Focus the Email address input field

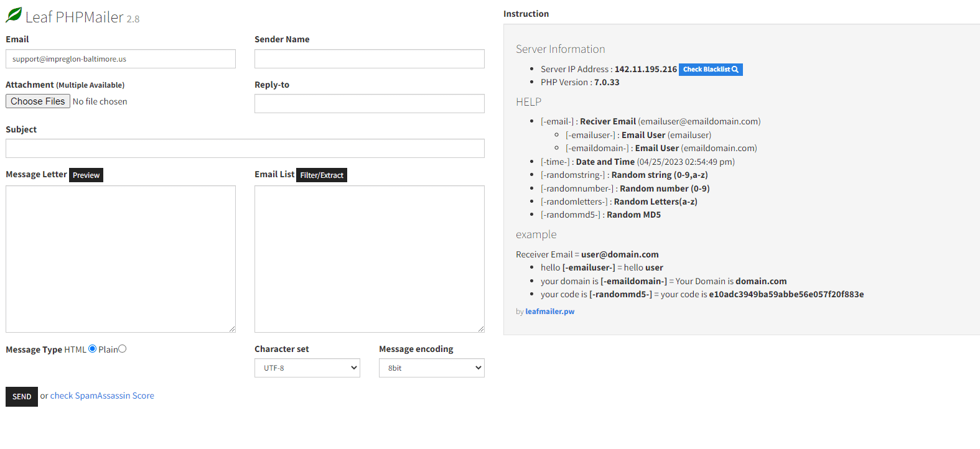point(121,59)
